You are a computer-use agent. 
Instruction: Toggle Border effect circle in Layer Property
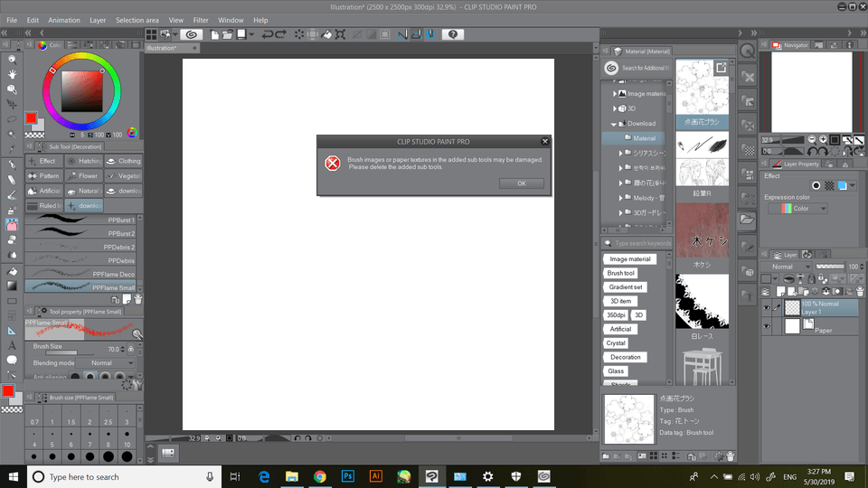click(x=816, y=186)
